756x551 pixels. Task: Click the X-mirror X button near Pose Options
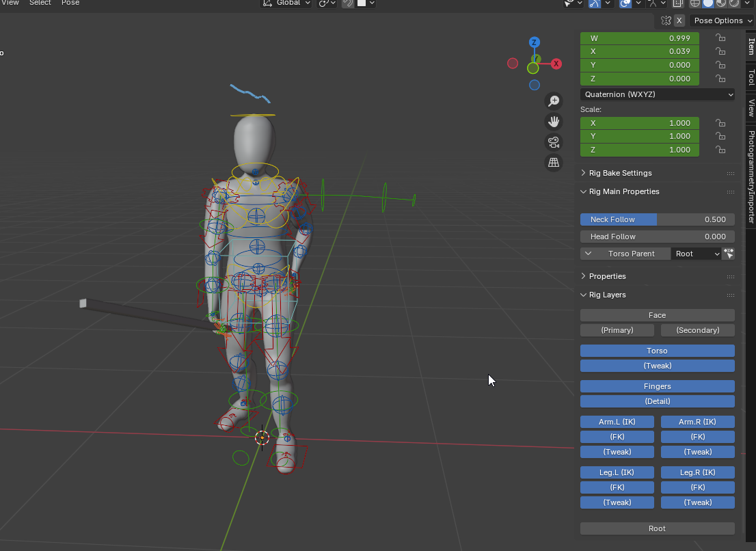point(679,21)
